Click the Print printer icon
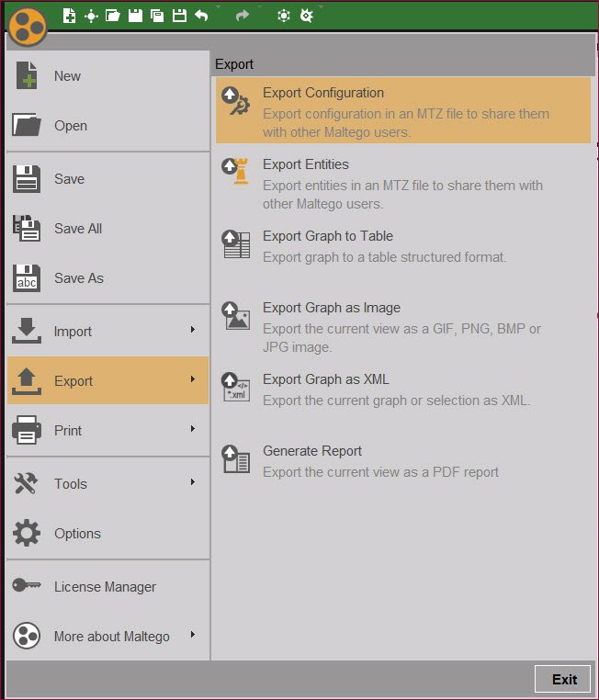Screen dimensions: 599x700 pos(27,430)
